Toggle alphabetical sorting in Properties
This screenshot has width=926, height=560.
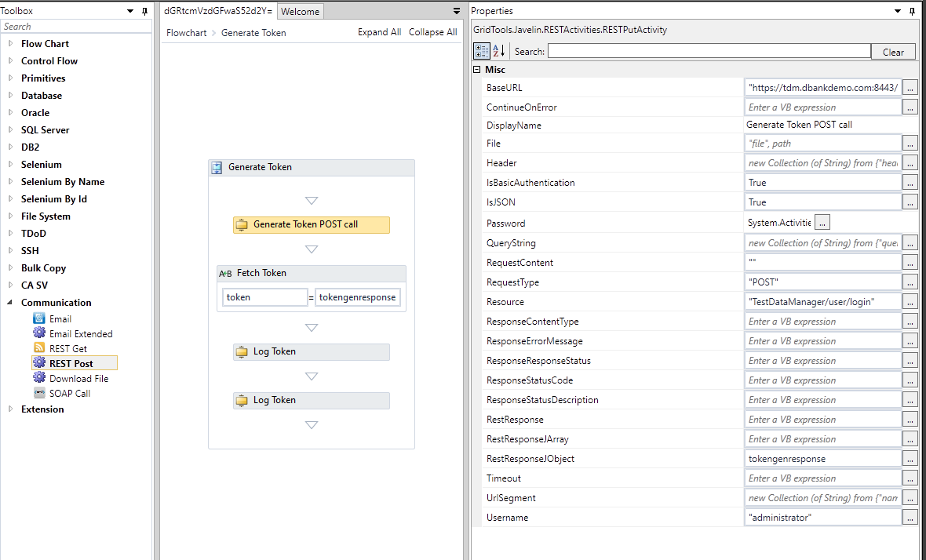[x=498, y=50]
